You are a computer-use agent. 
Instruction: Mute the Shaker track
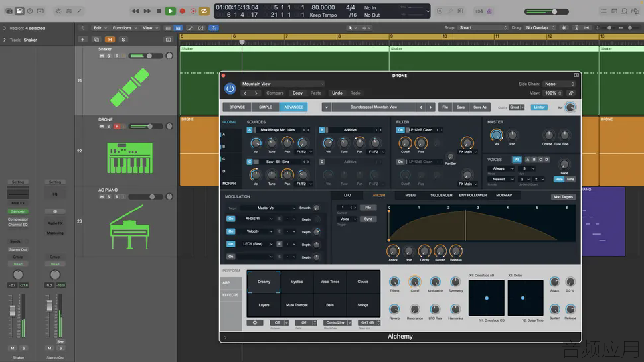click(102, 56)
